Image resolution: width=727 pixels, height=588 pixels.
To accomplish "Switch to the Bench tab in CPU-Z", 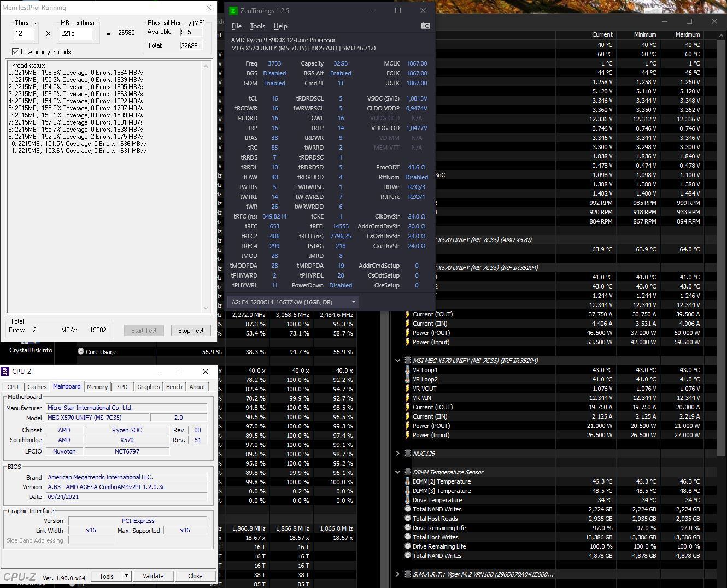I will 174,387.
